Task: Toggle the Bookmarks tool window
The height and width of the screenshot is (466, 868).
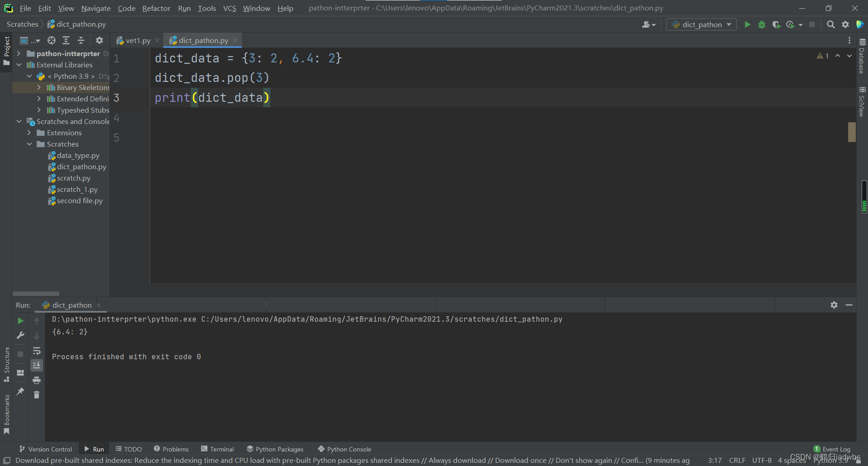Action: [x=6, y=414]
